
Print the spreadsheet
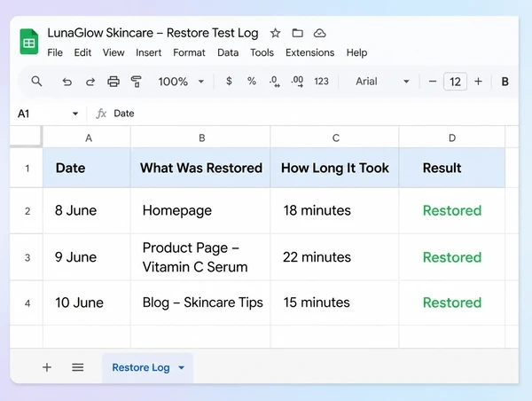point(113,82)
